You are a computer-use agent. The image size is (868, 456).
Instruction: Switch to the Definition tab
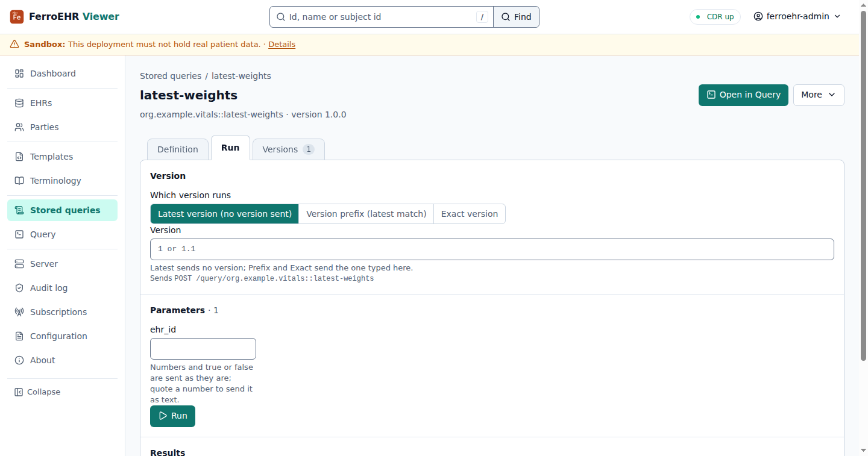tap(178, 149)
